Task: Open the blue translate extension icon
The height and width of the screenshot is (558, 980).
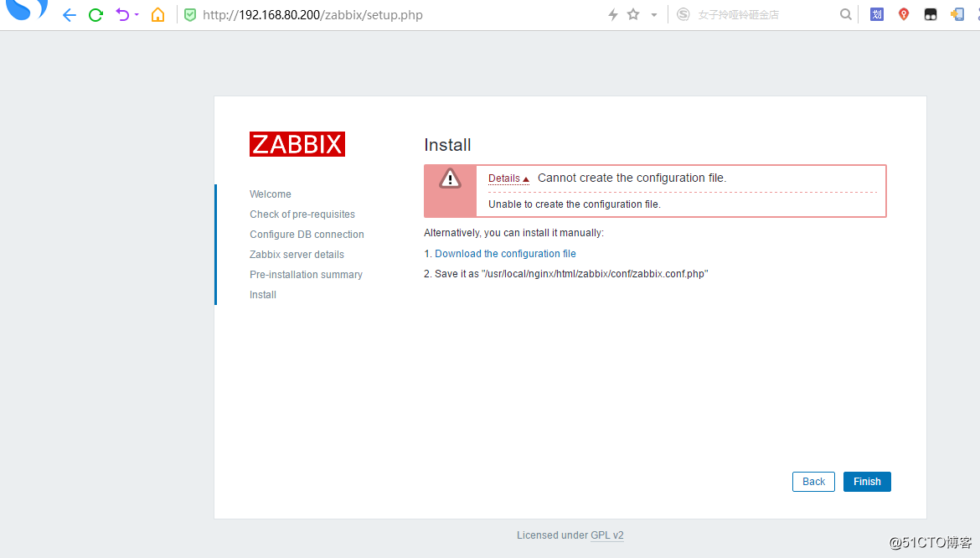Action: pos(877,14)
